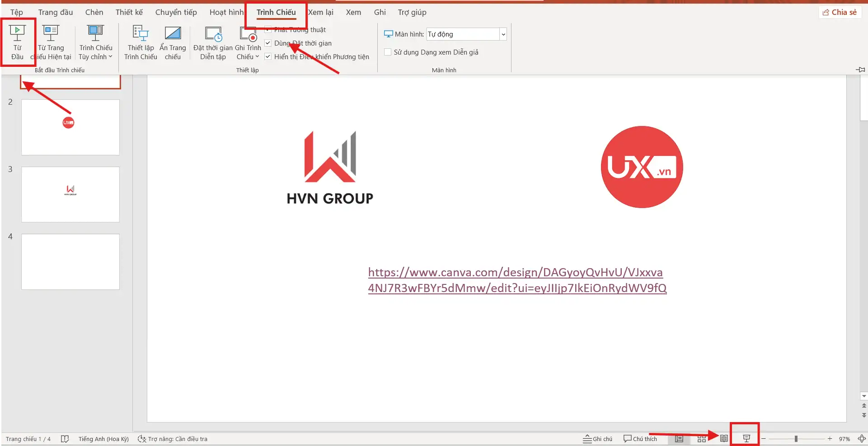
Task: Open the 'Màn hình: Tự động' dropdown
Action: pyautogui.click(x=503, y=34)
